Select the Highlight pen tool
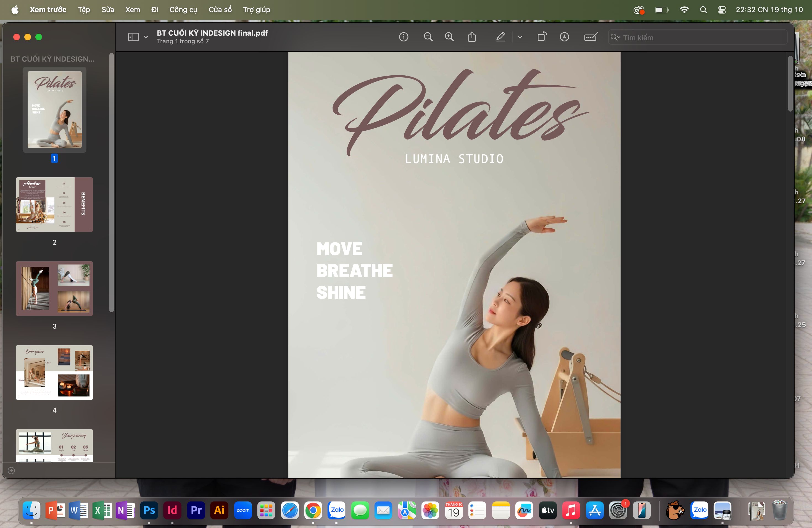Screen dimensions: 812x528 [x=500, y=37]
